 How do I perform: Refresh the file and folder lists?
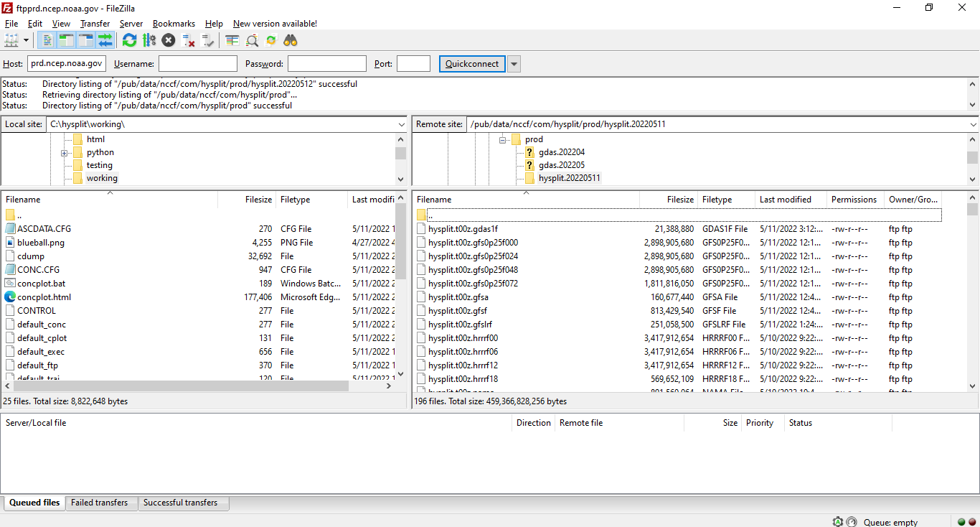129,40
